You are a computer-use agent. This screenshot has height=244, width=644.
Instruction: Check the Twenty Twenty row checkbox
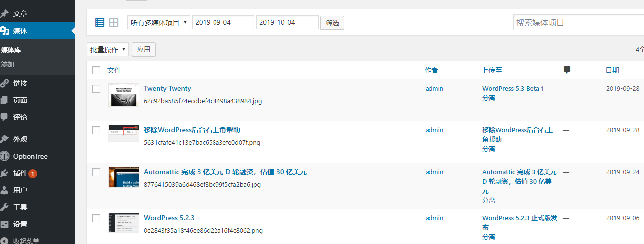pos(96,89)
